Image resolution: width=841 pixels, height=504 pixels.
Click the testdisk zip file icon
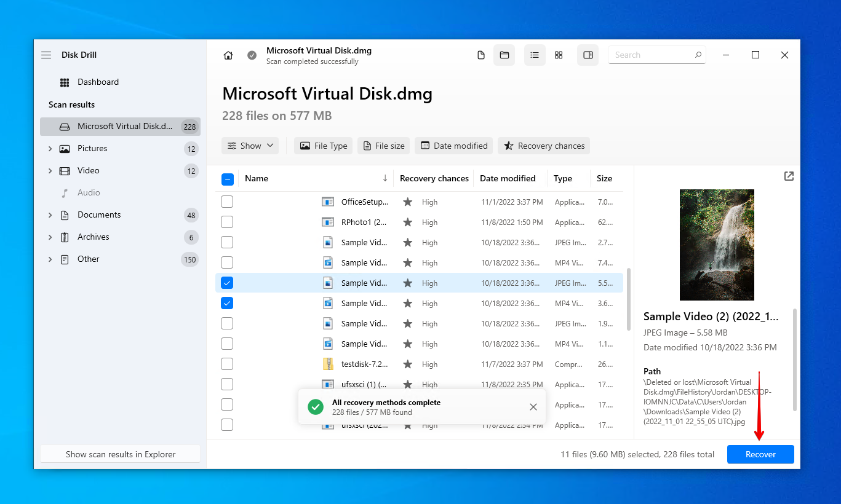(x=328, y=364)
